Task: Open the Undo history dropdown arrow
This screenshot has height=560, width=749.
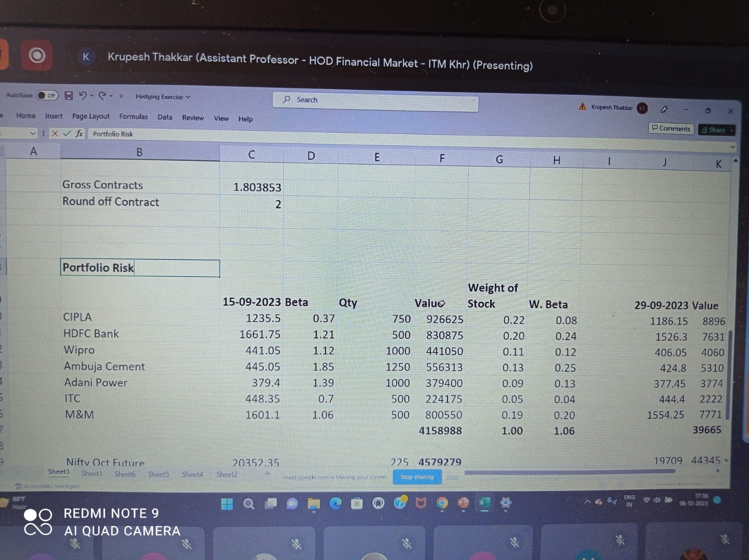Action: pyautogui.click(x=92, y=96)
